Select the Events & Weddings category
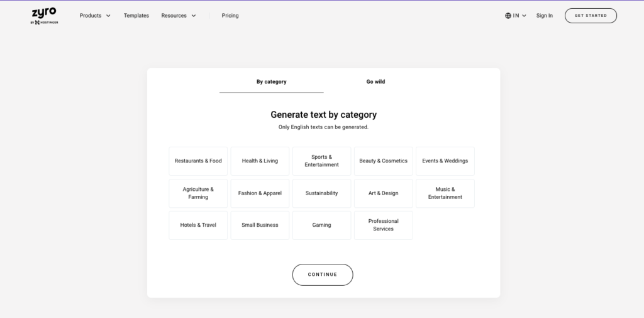This screenshot has height=318, width=644. pos(445,161)
